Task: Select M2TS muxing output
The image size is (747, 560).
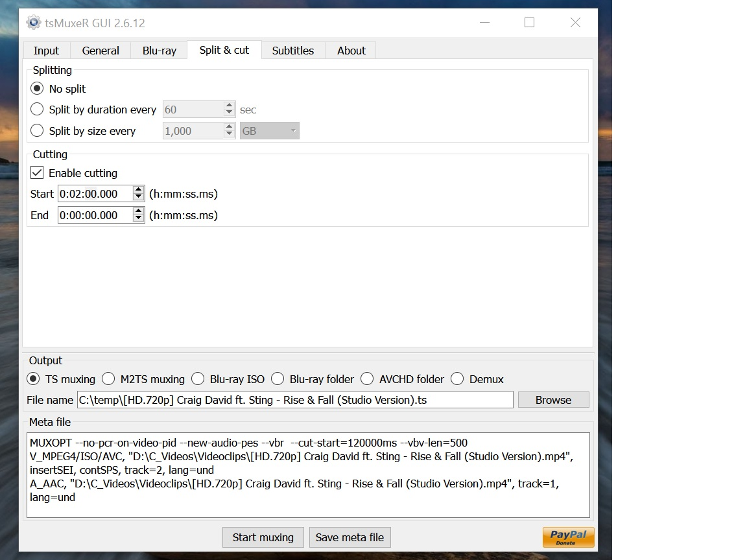Action: 109,379
